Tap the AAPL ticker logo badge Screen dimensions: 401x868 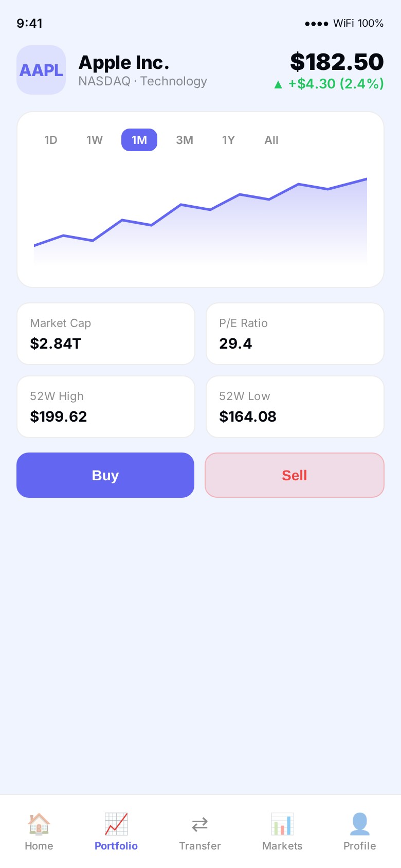(x=41, y=70)
